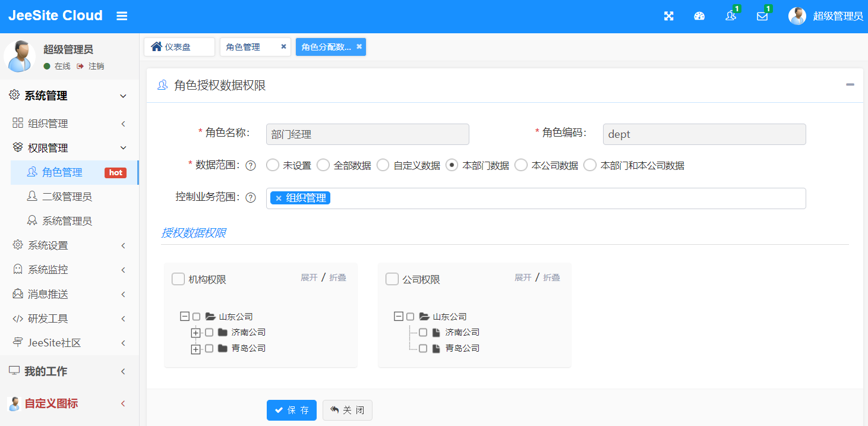Screen dimensions: 868x426
Task: Click the 研发工具 code icon
Action: pos(18,318)
